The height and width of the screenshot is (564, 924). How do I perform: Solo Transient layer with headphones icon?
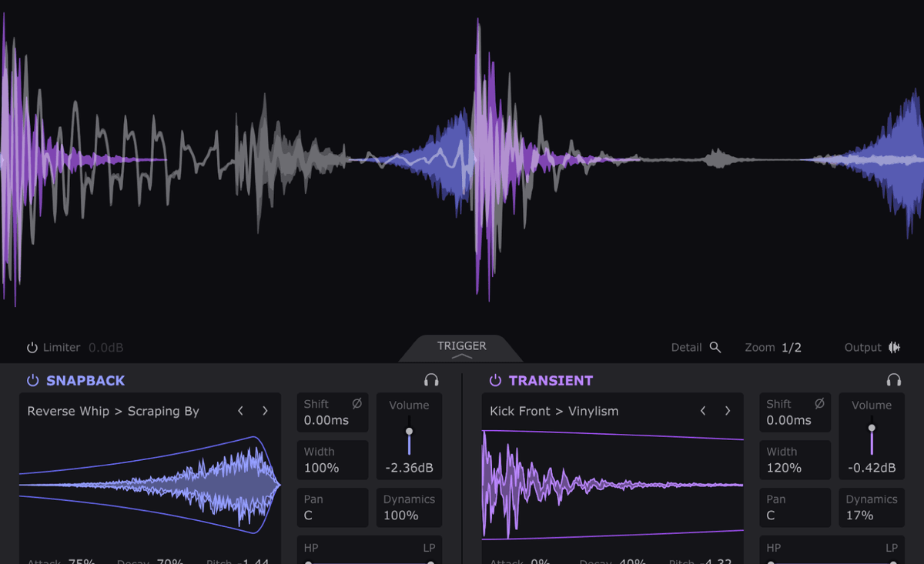point(893,380)
